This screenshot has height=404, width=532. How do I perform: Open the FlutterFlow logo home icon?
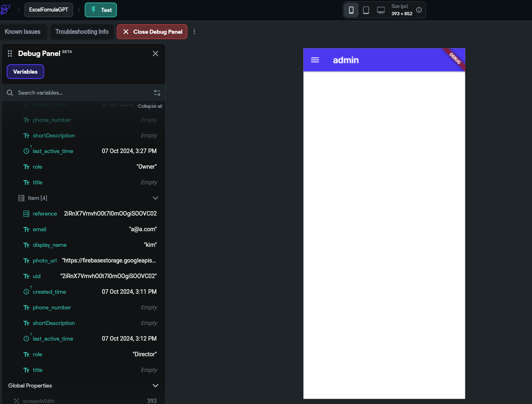tap(5, 9)
